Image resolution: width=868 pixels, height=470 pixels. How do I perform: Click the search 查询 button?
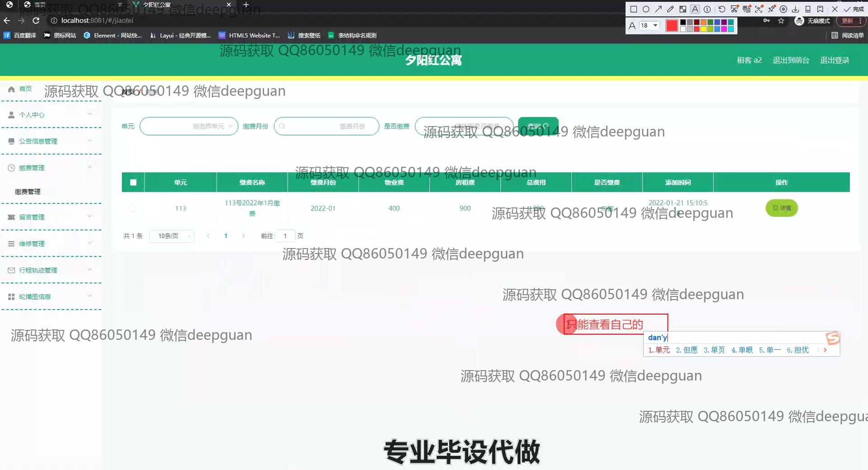538,126
